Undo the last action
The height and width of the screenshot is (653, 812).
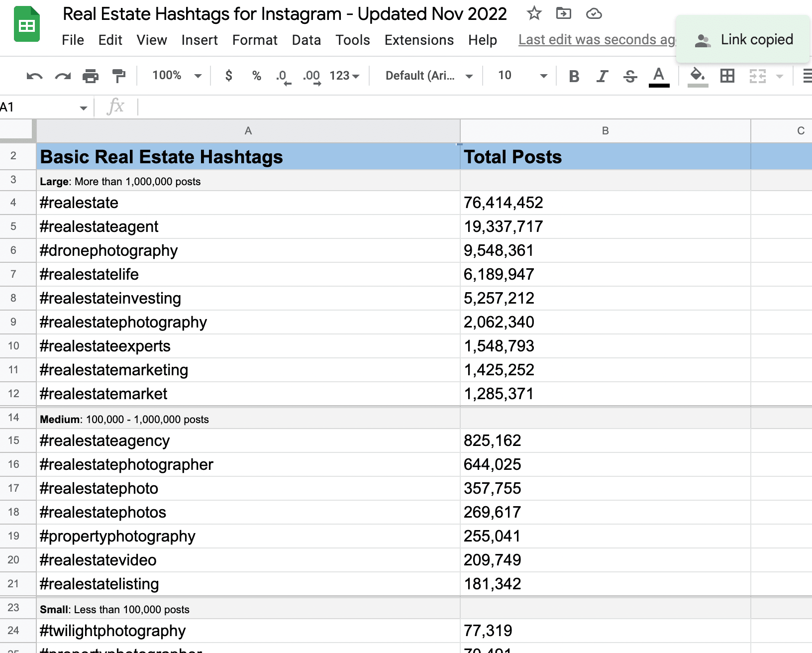[x=34, y=76]
